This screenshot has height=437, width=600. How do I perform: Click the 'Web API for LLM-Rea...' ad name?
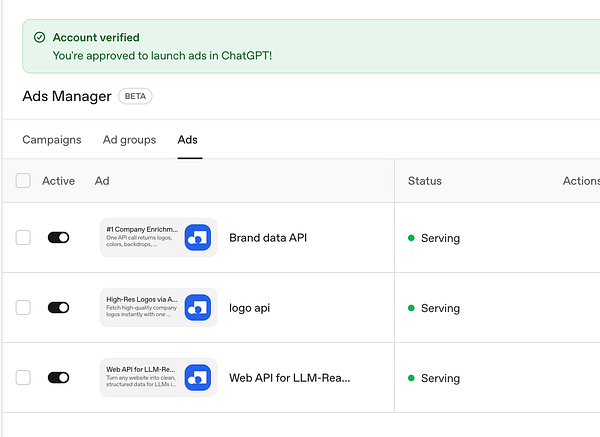(289, 378)
